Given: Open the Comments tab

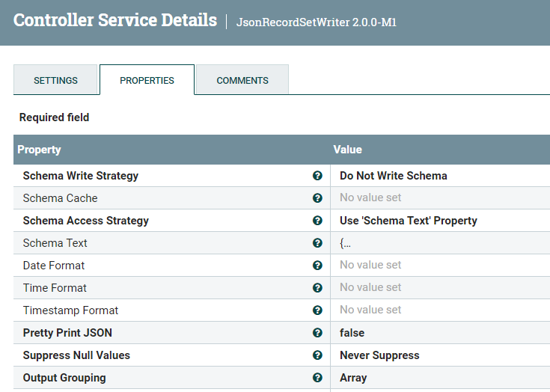Looking at the screenshot, I should [x=242, y=80].
